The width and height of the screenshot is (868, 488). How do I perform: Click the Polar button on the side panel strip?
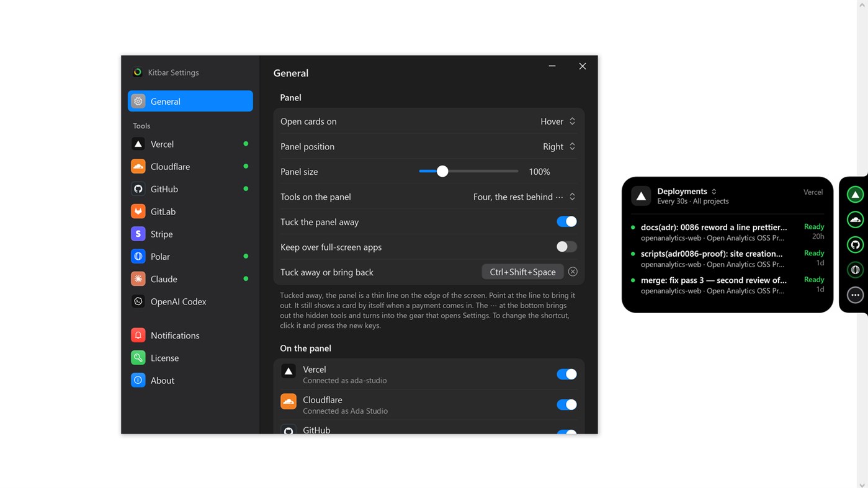click(x=855, y=270)
